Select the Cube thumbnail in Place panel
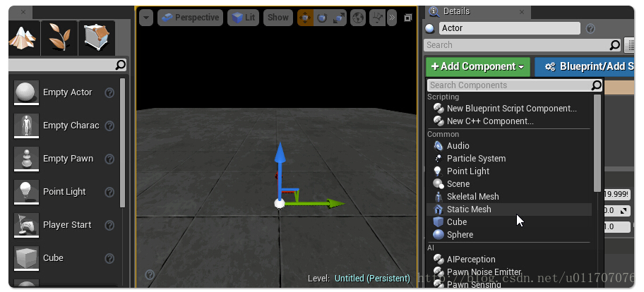This screenshot has height=292, width=644. click(x=26, y=258)
